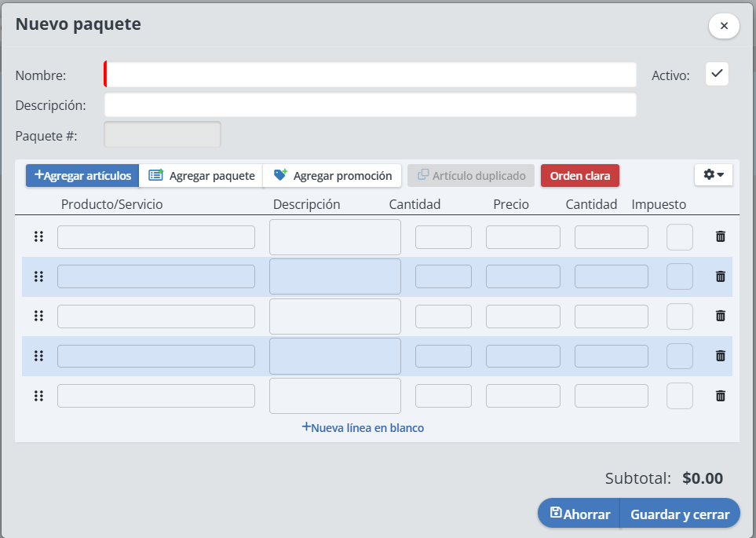Image resolution: width=756 pixels, height=538 pixels.
Task: Click the Impuesto column header
Action: [659, 204]
